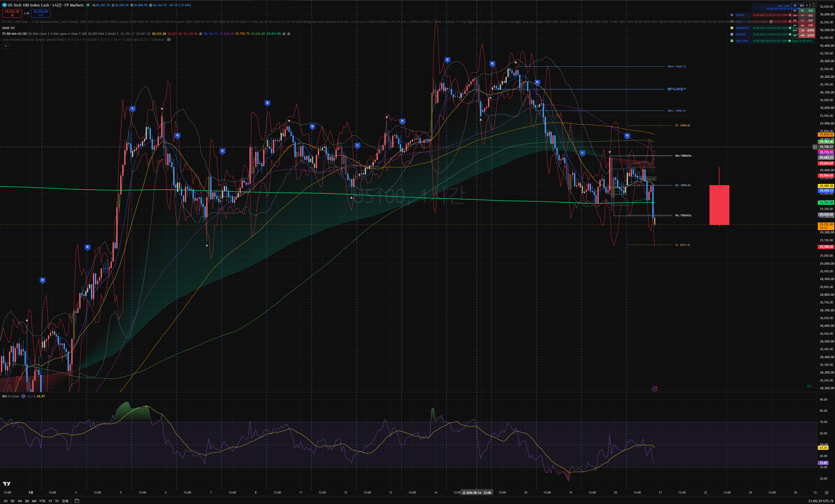Select the 3M time range

[x=27, y=501]
